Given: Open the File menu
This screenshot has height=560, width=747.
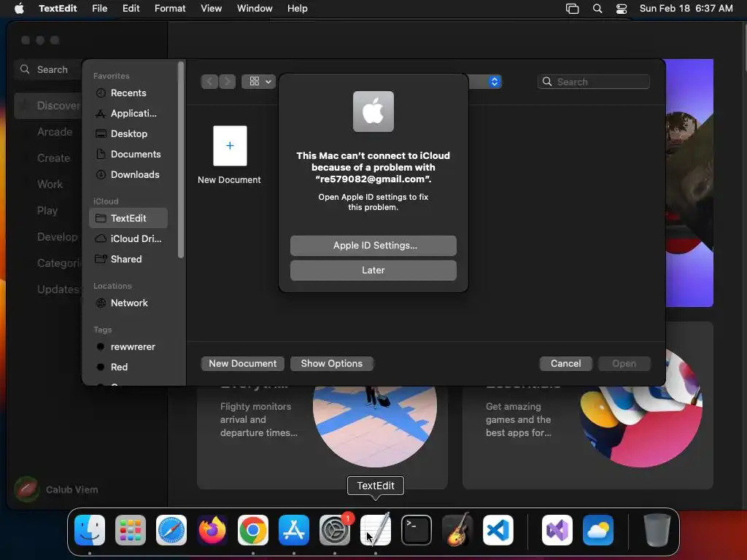Looking at the screenshot, I should tap(99, 9).
